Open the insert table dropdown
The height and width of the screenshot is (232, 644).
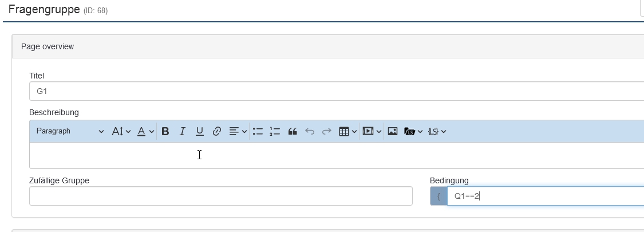(348, 131)
